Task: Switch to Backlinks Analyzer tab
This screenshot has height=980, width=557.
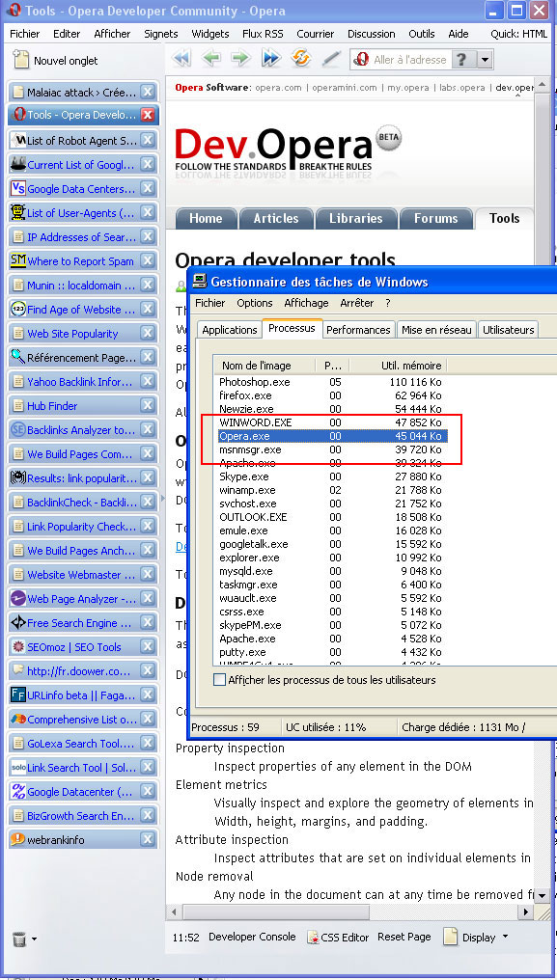Action: (x=83, y=430)
